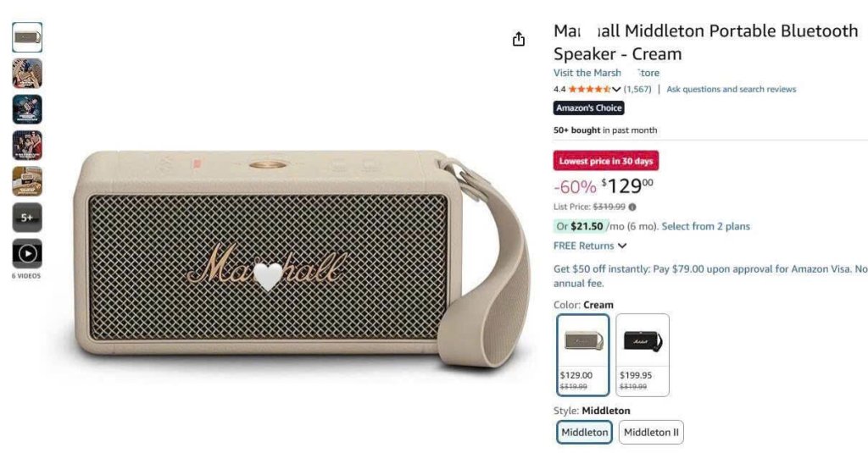Click the share icon above product image
Viewport: 868px width, 453px height.
pyautogui.click(x=519, y=39)
